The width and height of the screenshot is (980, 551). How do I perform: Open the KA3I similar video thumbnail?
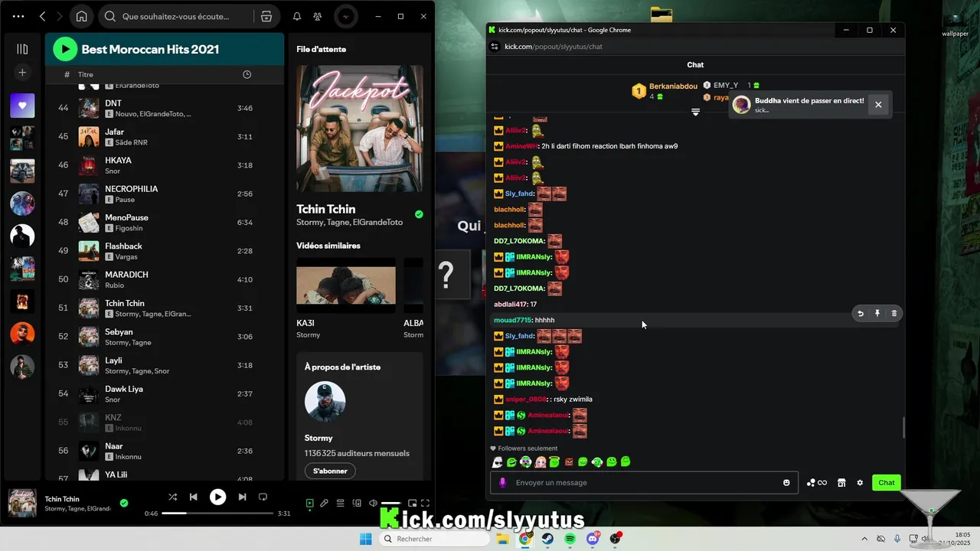[x=346, y=285]
